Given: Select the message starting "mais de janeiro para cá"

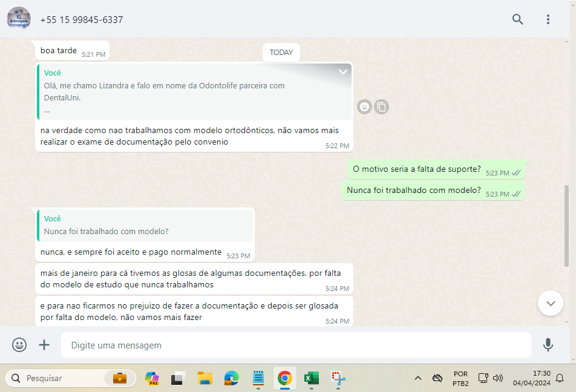Looking at the screenshot, I should [x=194, y=279].
